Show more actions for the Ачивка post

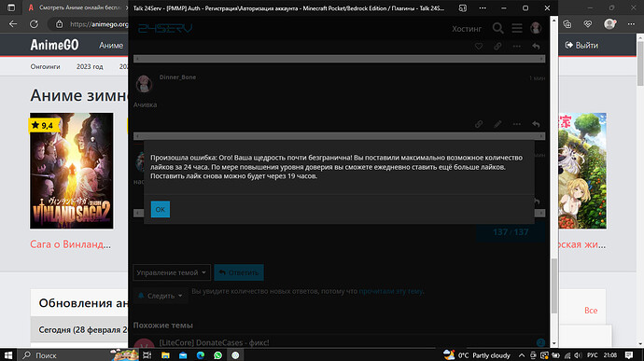pyautogui.click(x=517, y=124)
